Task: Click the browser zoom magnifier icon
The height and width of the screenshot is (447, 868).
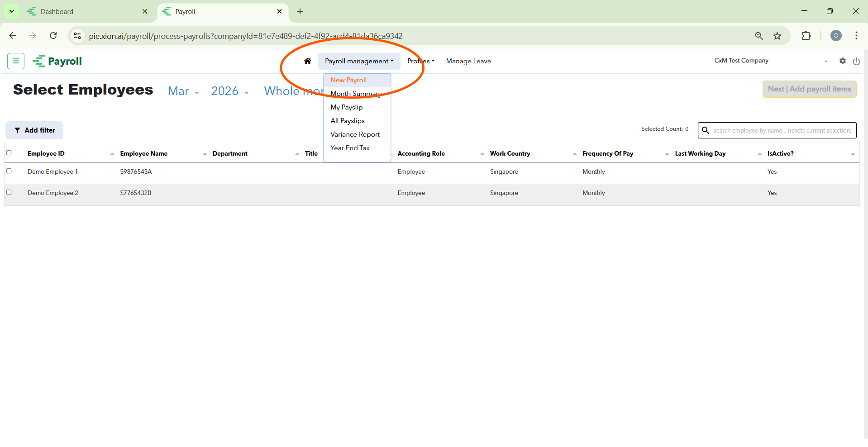Action: pos(759,36)
